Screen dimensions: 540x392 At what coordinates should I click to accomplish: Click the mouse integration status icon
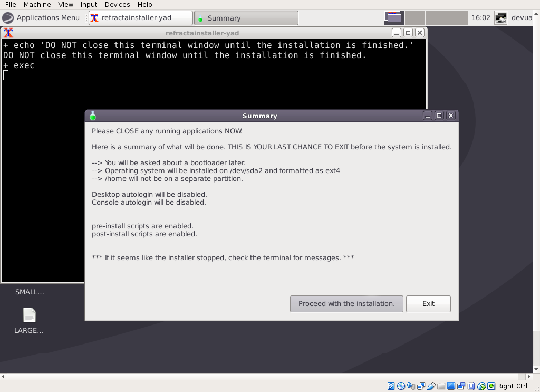[x=481, y=386]
